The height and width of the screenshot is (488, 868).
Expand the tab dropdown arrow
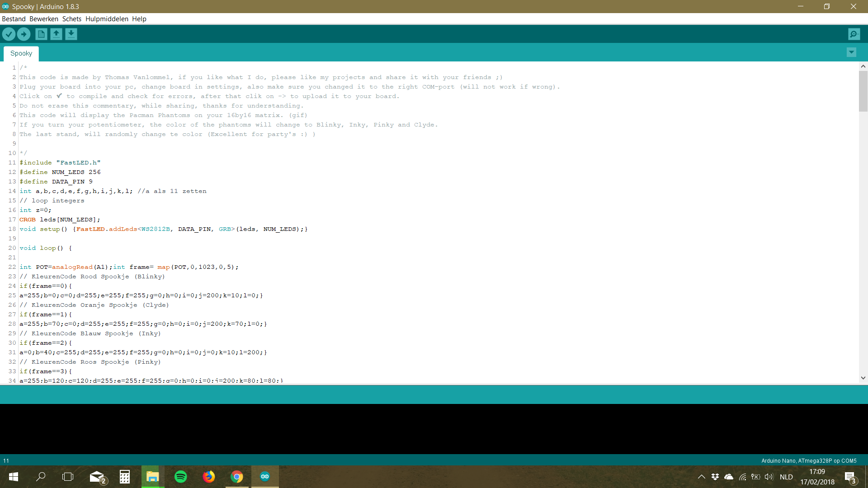852,52
